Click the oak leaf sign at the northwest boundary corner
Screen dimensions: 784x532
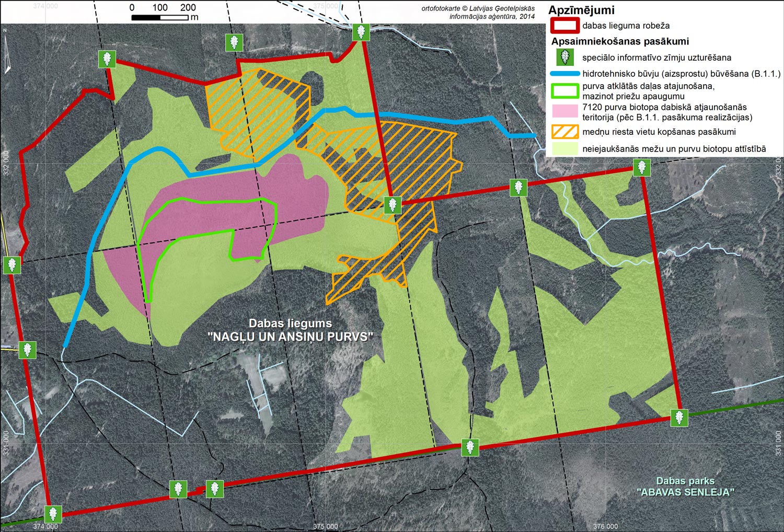point(107,59)
